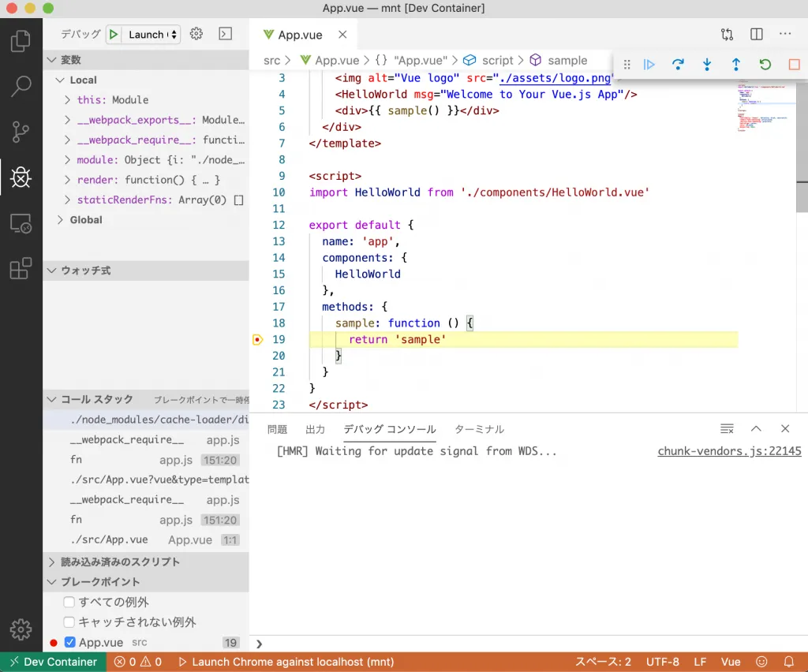This screenshot has width=808, height=672.
Task: Switch to the 問題 panel tab
Action: click(x=277, y=429)
